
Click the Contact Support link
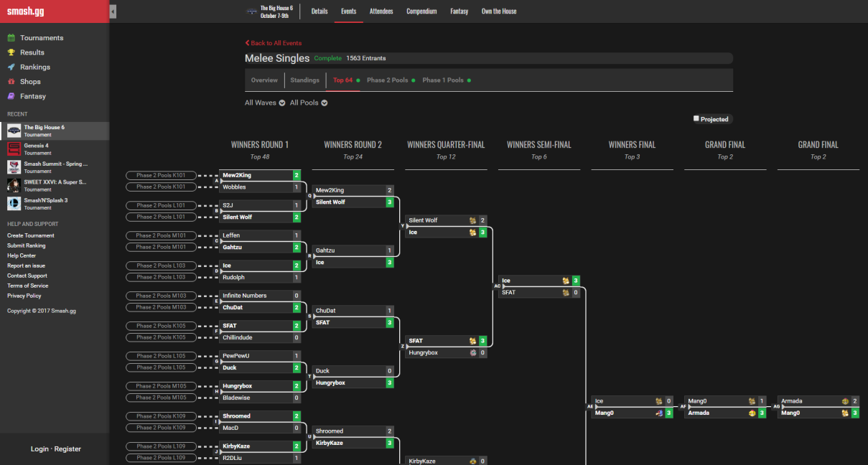(x=27, y=276)
